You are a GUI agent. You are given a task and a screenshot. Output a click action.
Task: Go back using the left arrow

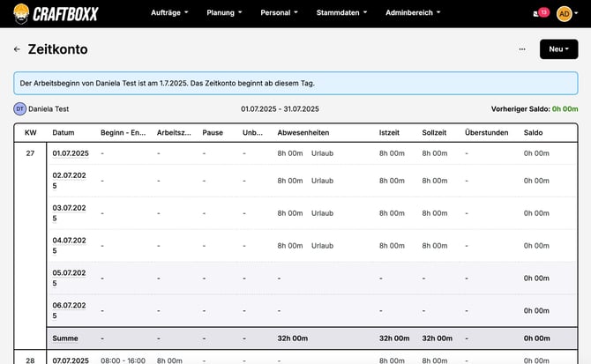click(x=17, y=49)
